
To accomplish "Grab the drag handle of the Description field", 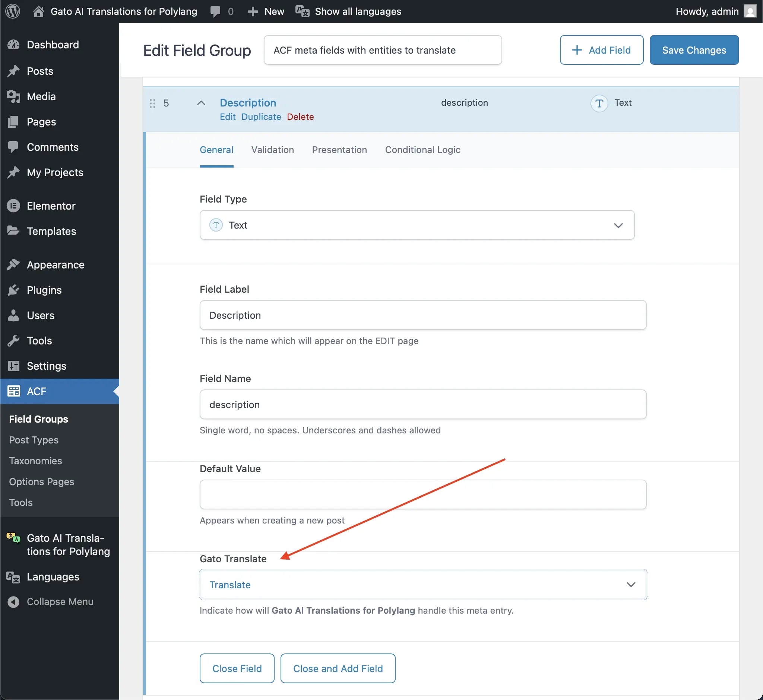I will [x=152, y=103].
